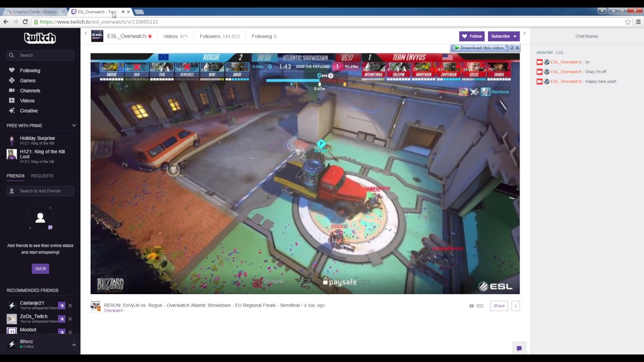
Task: Open the Subscribe dropdown
Action: pos(504,36)
